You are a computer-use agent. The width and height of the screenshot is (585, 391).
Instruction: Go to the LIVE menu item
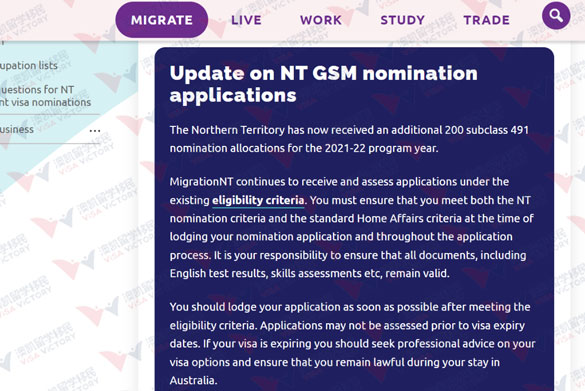(246, 20)
